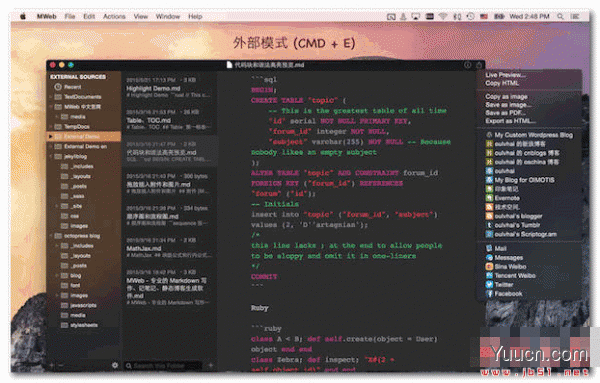600x383 pixels.
Task: Collapse the selected External Demo folder triangle
Action: 50,136
